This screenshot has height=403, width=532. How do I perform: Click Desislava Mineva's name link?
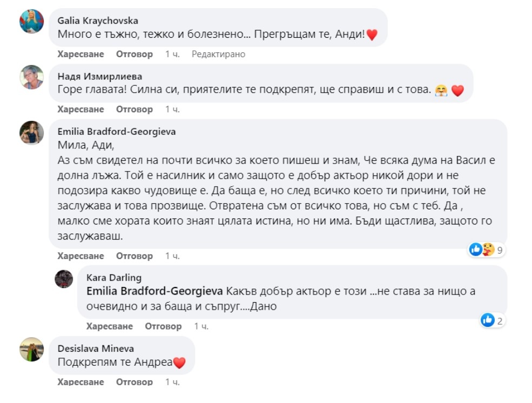(x=96, y=349)
